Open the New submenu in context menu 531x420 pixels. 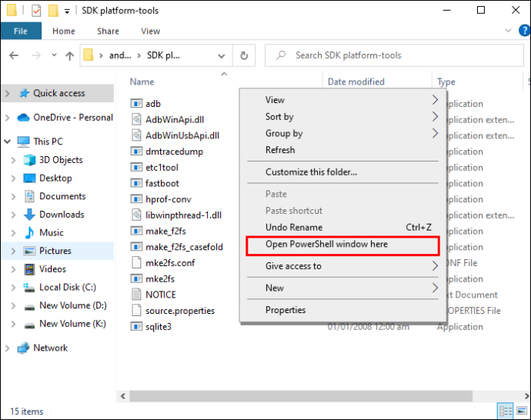click(342, 288)
